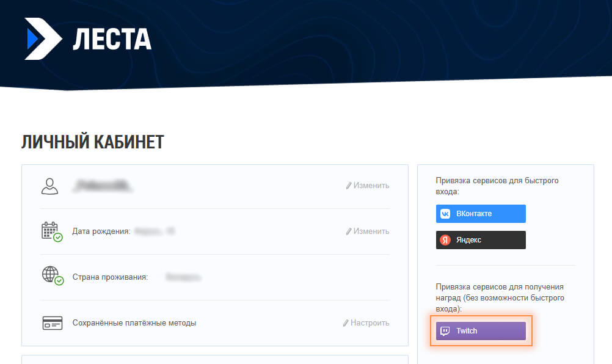Click the ЛЕСТА logo text

112,40
